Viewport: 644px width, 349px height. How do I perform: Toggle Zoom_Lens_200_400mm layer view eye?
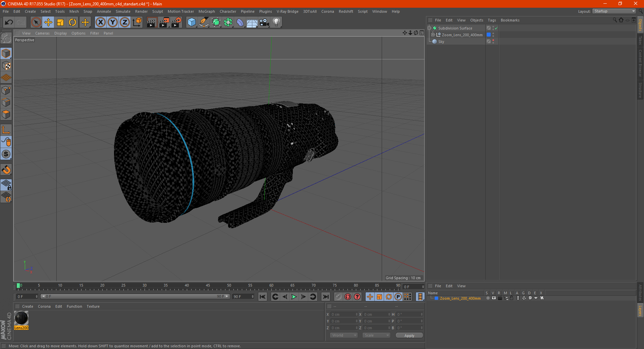point(494,298)
